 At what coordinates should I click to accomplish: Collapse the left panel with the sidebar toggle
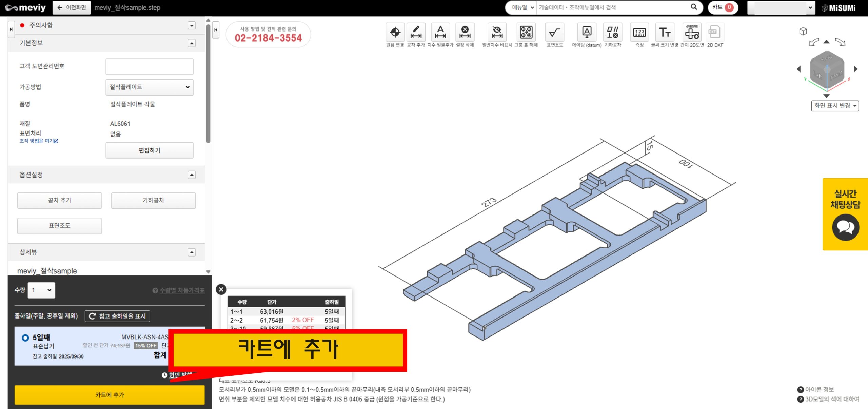click(x=216, y=30)
